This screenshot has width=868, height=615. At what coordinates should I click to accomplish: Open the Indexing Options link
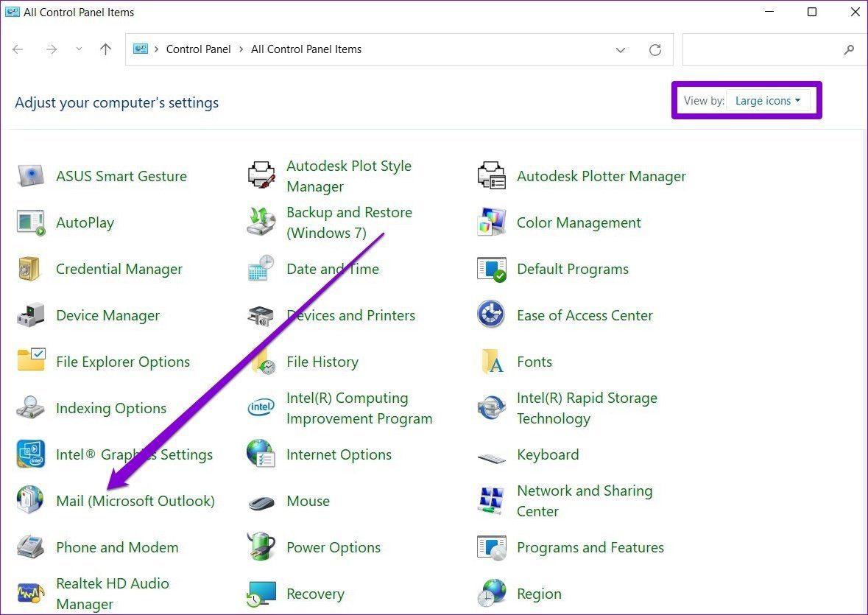pyautogui.click(x=110, y=408)
